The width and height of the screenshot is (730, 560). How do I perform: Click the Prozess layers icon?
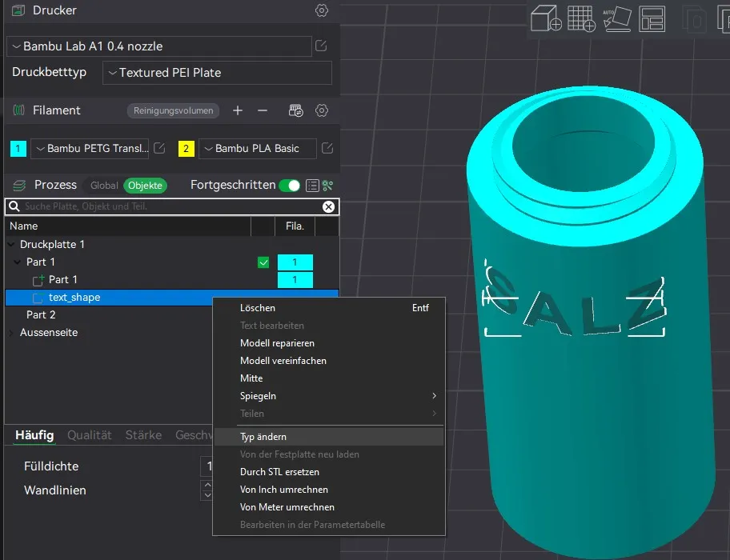click(19, 186)
